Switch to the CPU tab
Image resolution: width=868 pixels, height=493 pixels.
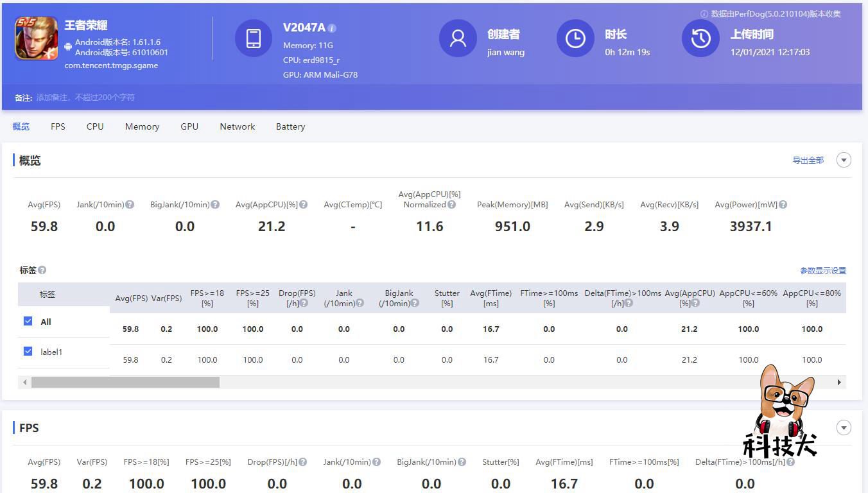(x=94, y=126)
